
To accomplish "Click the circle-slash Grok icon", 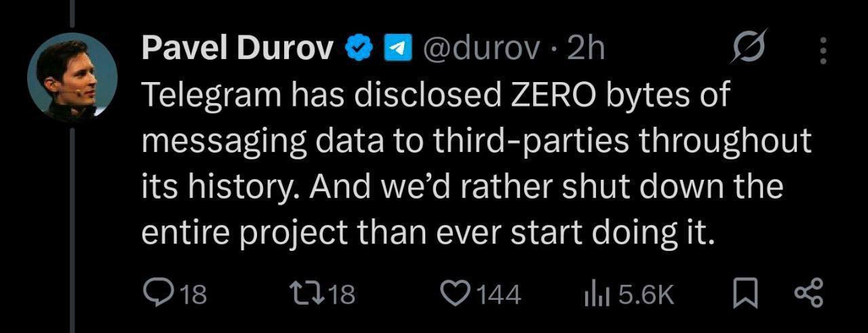I will [751, 48].
